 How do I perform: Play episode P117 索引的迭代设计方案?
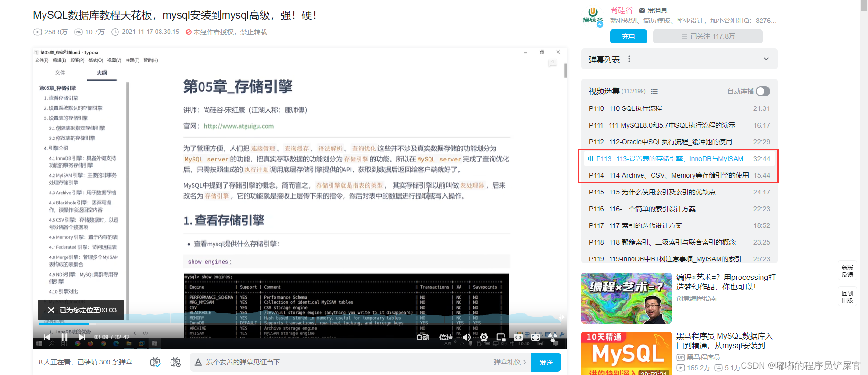pos(679,225)
